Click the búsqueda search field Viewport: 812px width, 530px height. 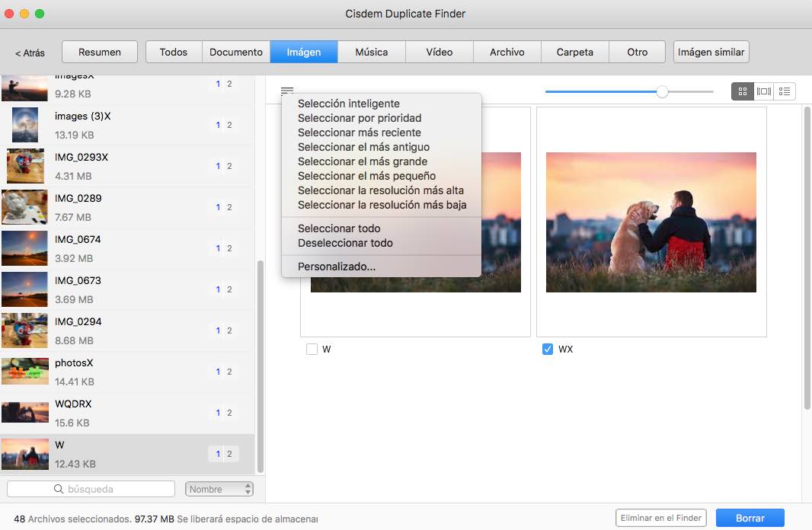[x=99, y=489]
